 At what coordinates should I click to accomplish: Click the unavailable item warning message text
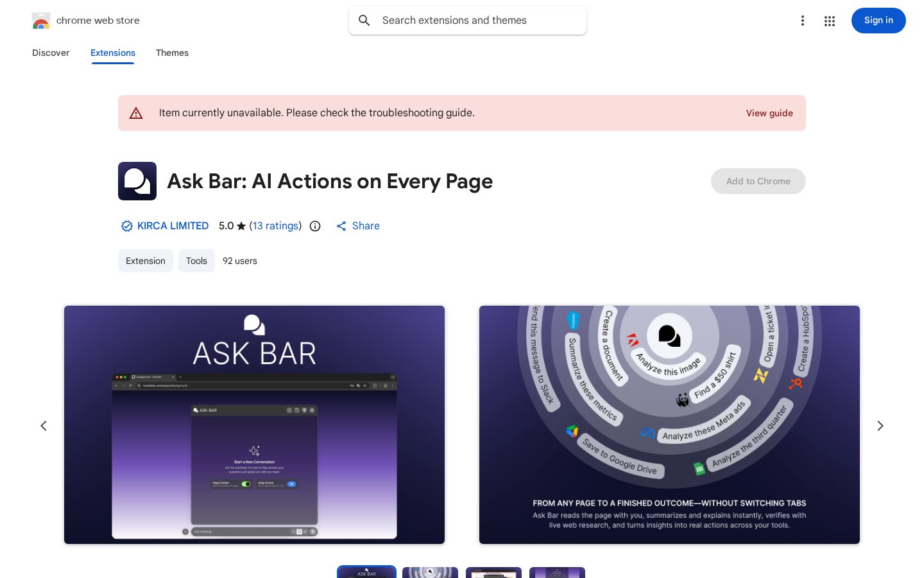click(x=317, y=113)
